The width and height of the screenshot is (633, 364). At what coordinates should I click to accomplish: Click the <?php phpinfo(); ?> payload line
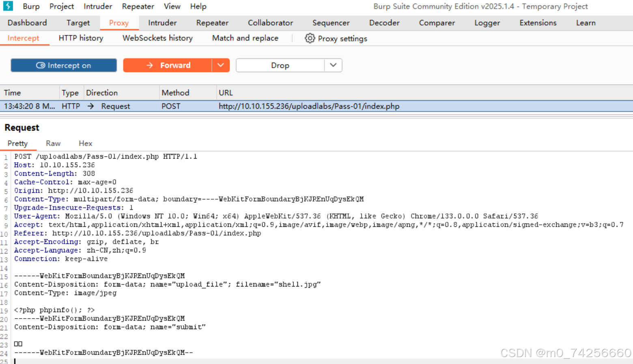(54, 310)
